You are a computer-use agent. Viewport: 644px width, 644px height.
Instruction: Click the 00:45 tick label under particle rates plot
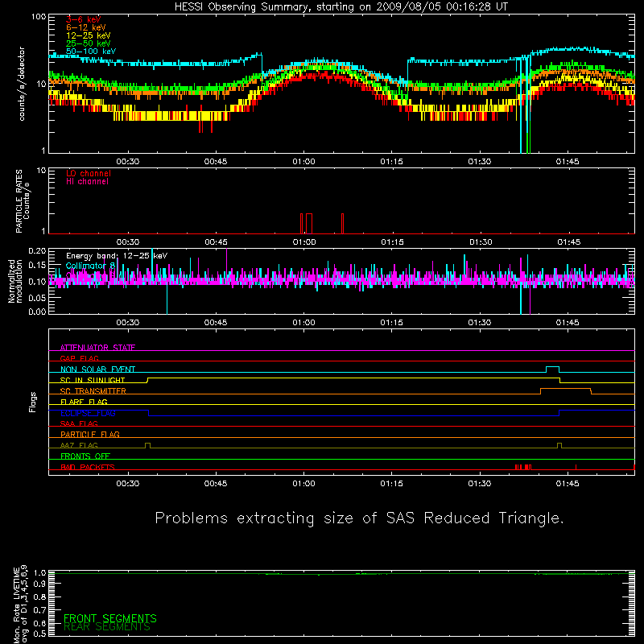[x=216, y=242]
